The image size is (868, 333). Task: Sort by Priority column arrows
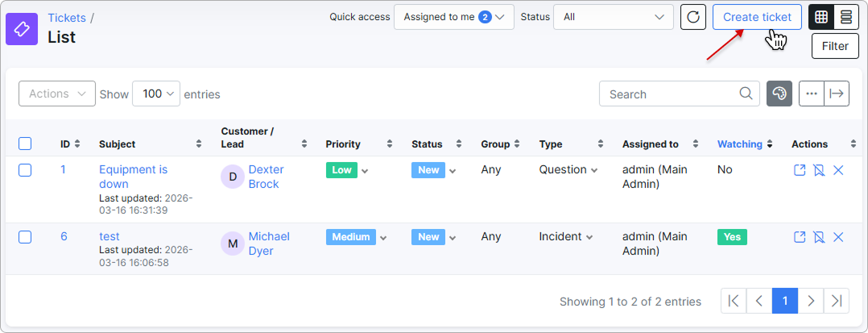point(389,144)
